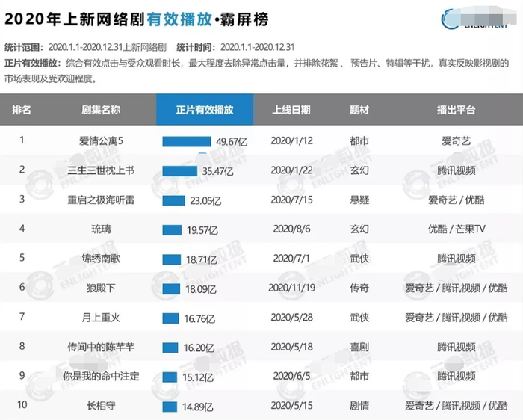Screen dimensions: 523x420
Task: Click the 优酷 / 芒果TV platform cell
Action: (x=456, y=229)
